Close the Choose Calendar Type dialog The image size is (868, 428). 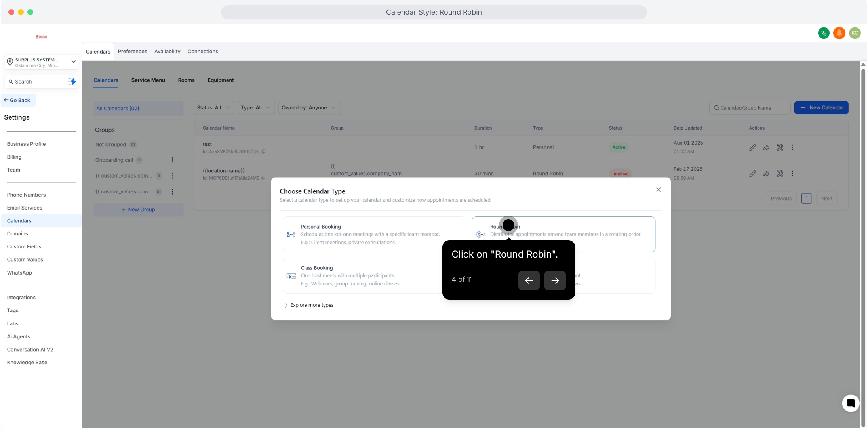(x=658, y=190)
